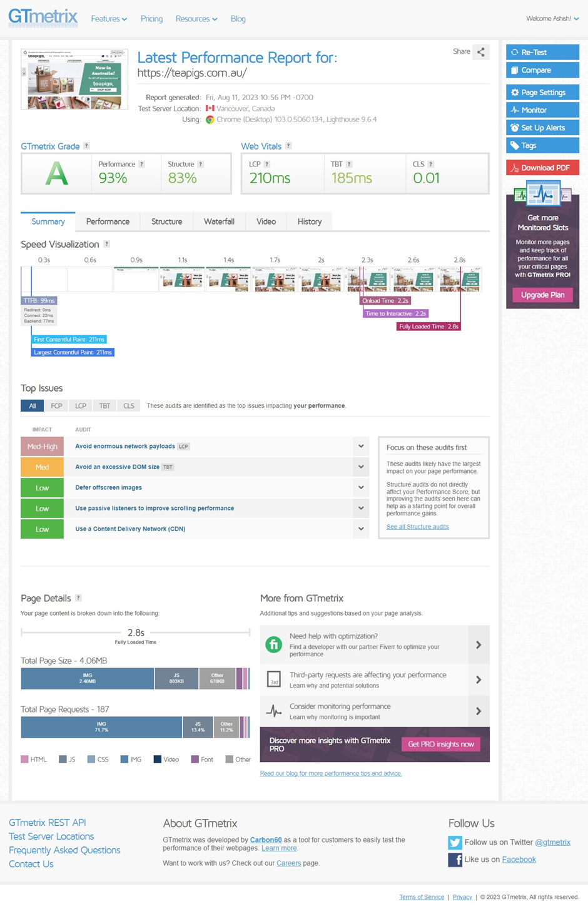Image resolution: width=588 pixels, height=909 pixels.
Task: Click the Onload Time 2.2s marker
Action: 385,301
